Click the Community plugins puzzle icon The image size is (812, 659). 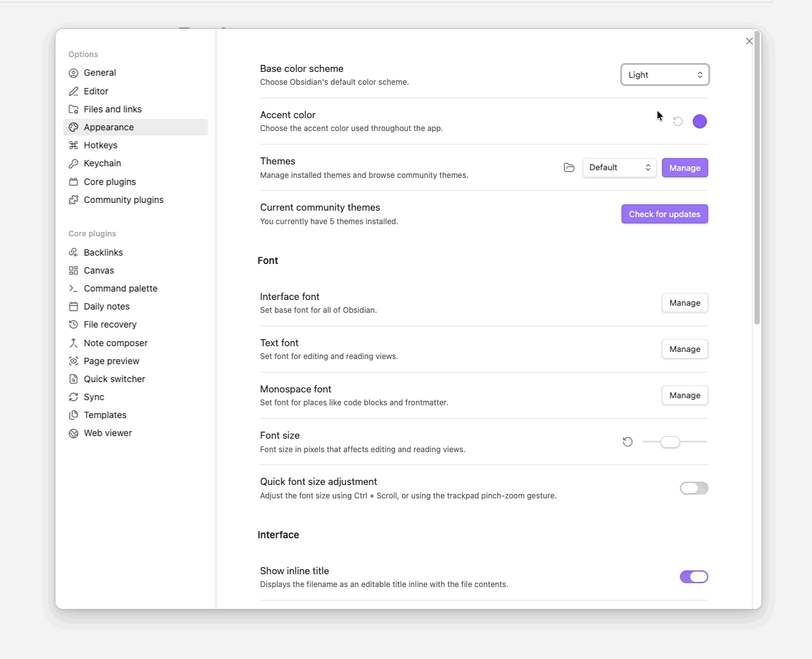74,200
